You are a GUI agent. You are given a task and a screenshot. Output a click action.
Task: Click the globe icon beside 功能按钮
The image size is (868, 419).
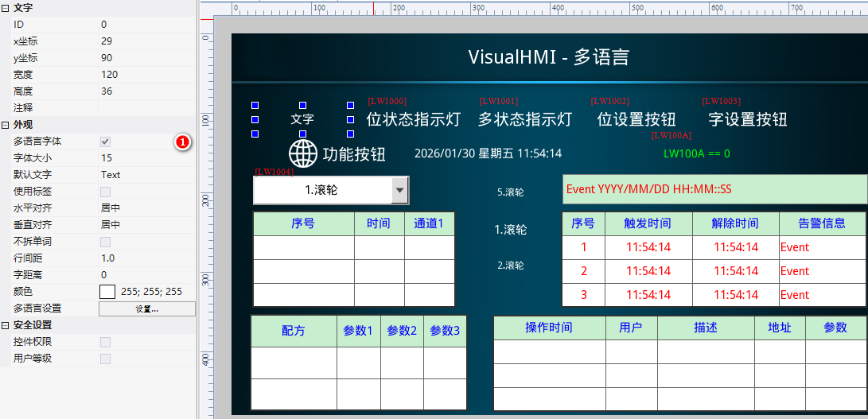(302, 153)
